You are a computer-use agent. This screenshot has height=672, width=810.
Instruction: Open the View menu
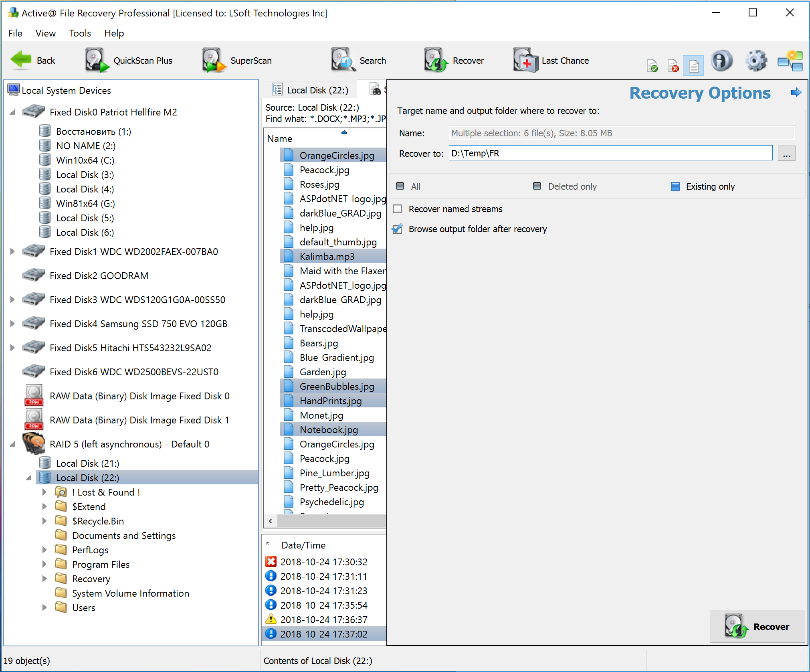point(45,33)
